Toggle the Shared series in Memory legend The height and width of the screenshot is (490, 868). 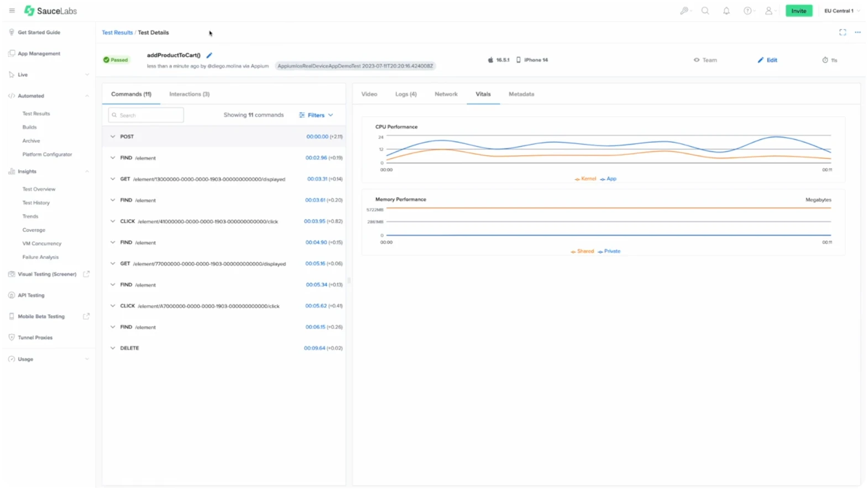click(x=582, y=251)
